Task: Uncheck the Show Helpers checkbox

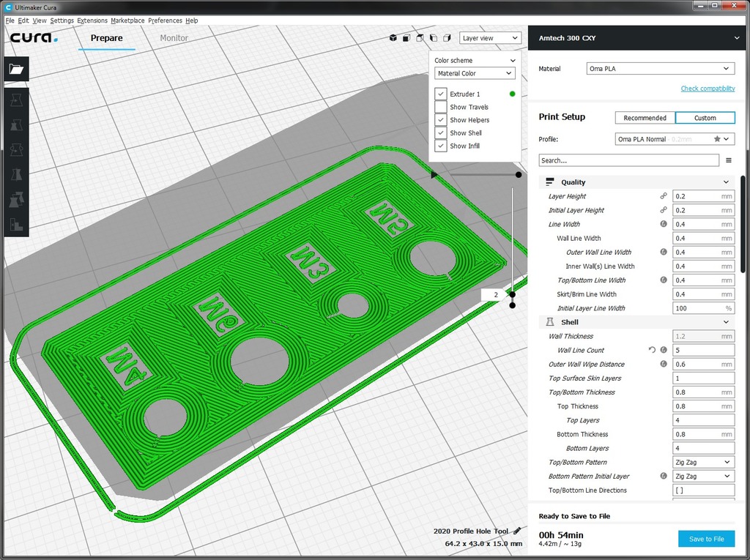Action: 441,120
